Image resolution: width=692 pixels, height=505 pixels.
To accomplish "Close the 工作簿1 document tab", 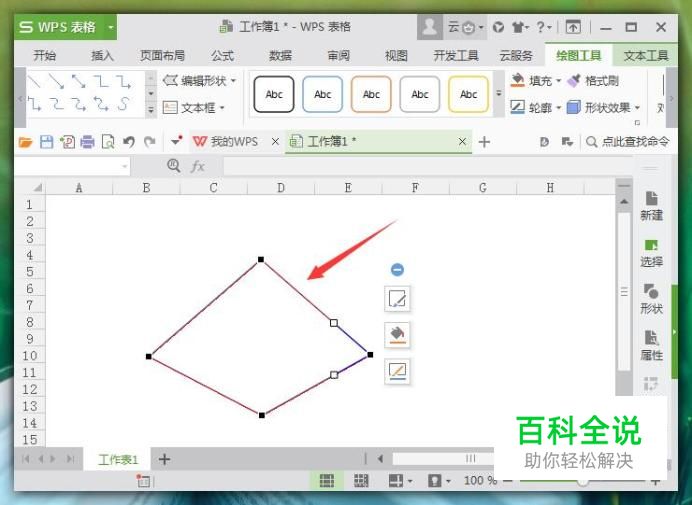I will point(462,142).
